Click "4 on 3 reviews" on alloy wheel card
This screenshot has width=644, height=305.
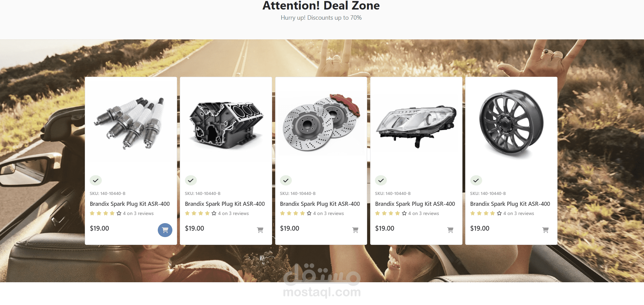[518, 213]
